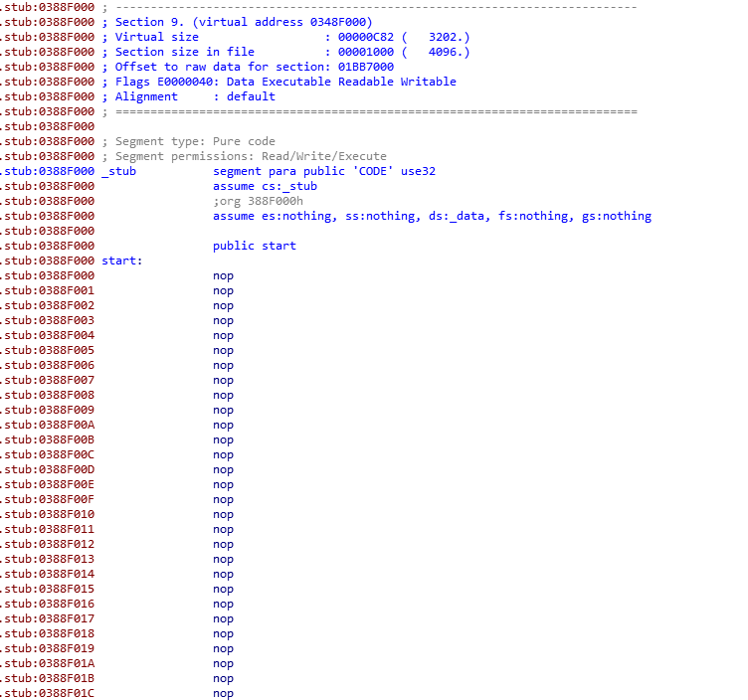The width and height of the screenshot is (748, 700).
Task: Click the nop at address 0388F00F
Action: [x=223, y=499]
